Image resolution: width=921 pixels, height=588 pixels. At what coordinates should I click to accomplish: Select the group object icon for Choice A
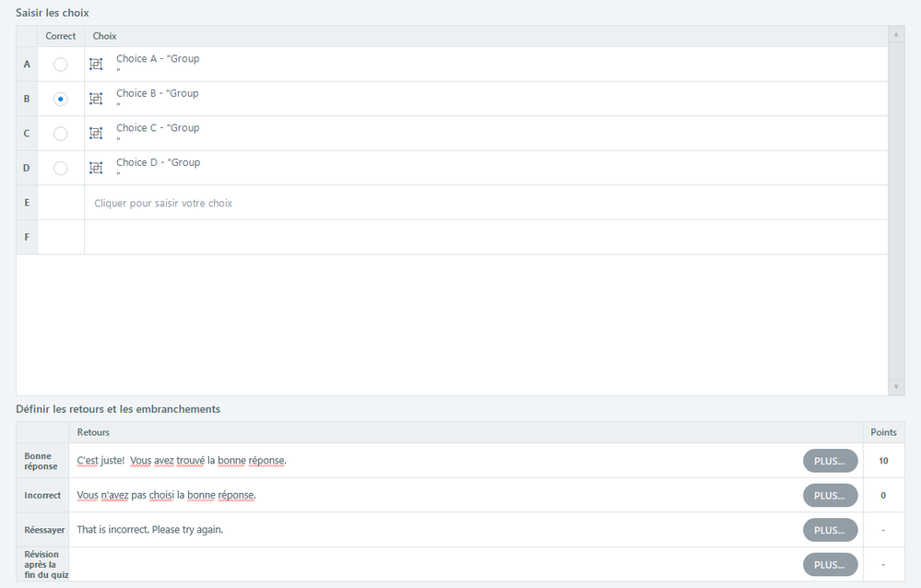96,64
